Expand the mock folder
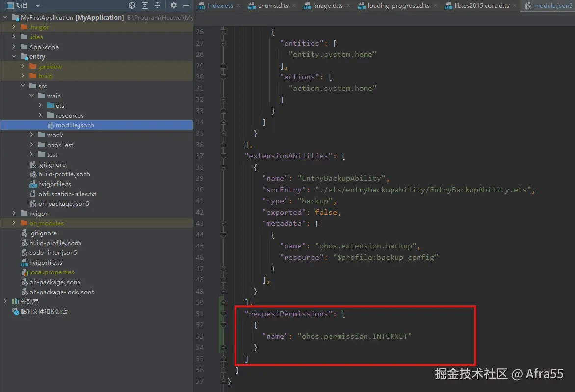Viewport: 575px width, 392px height. (31, 134)
